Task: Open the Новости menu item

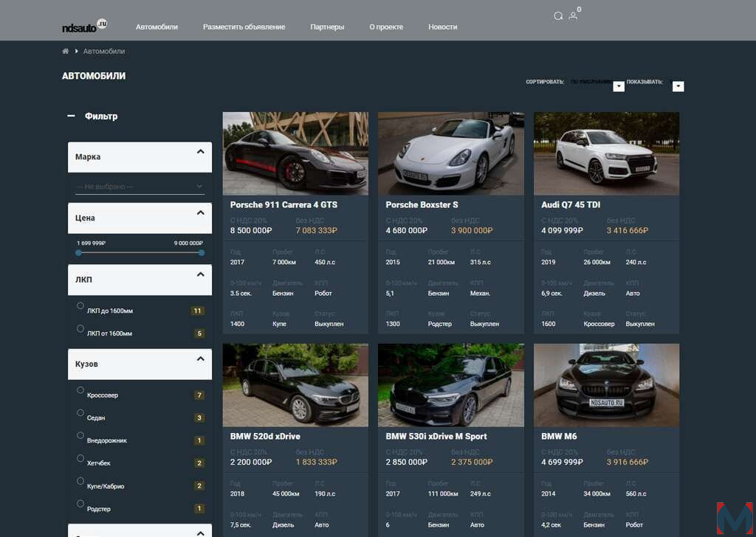Action: point(443,27)
